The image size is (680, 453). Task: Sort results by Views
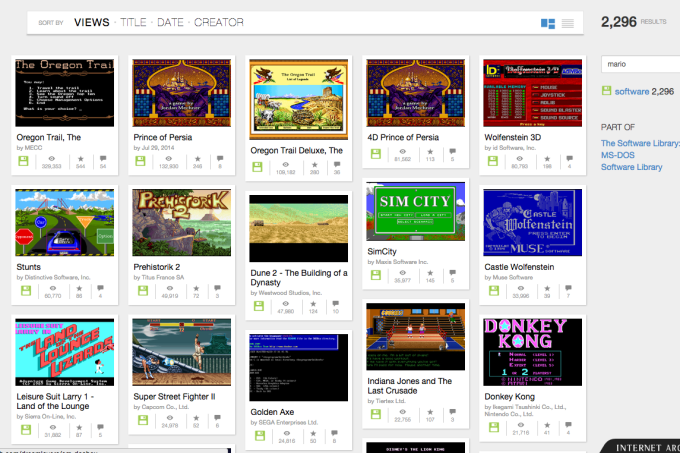pyautogui.click(x=92, y=22)
